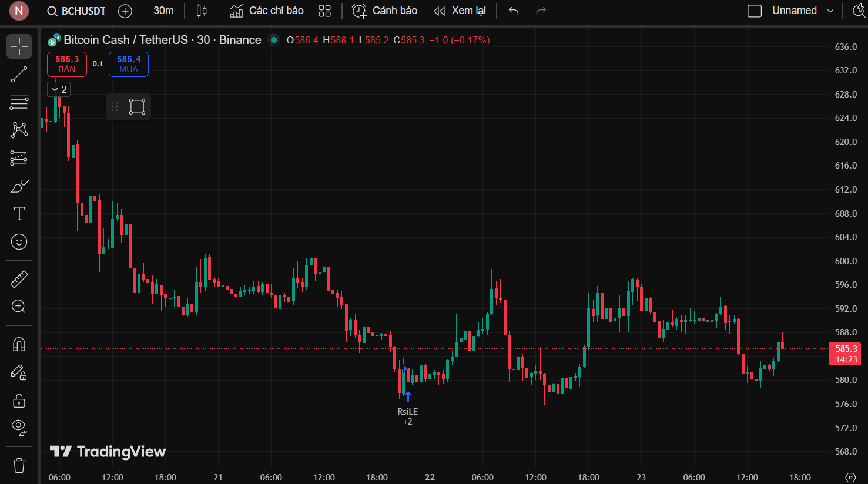The height and width of the screenshot is (484, 868).
Task: Select the crosshair cursor tool
Action: [x=19, y=46]
